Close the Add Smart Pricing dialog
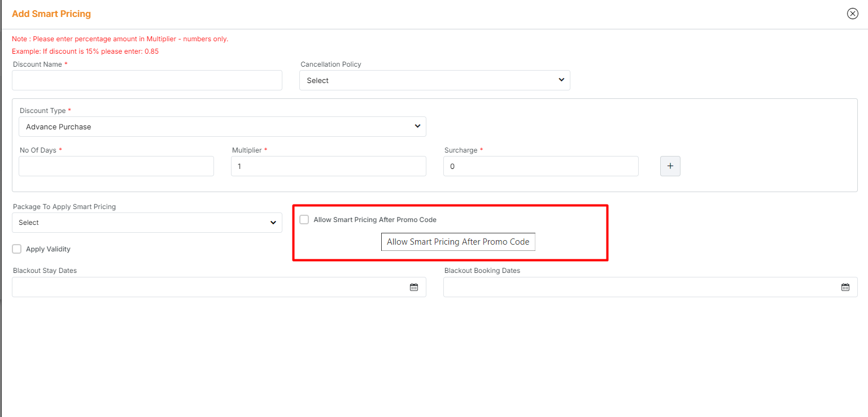Screen dimensions: 868x417 [852, 14]
